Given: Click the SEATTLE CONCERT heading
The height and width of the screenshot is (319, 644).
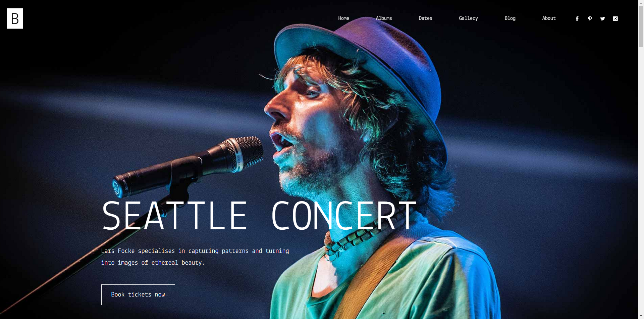Looking at the screenshot, I should tap(259, 216).
